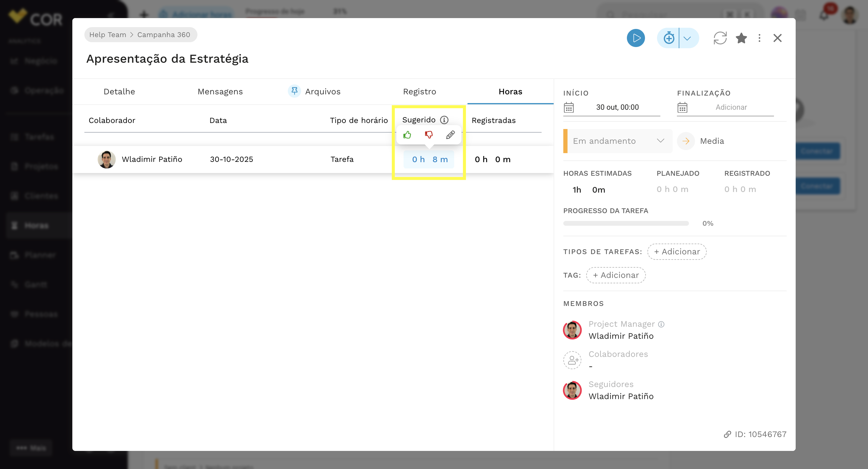Viewport: 868px width, 469px height.
Task: Switch to the Registro tab
Action: coord(420,92)
